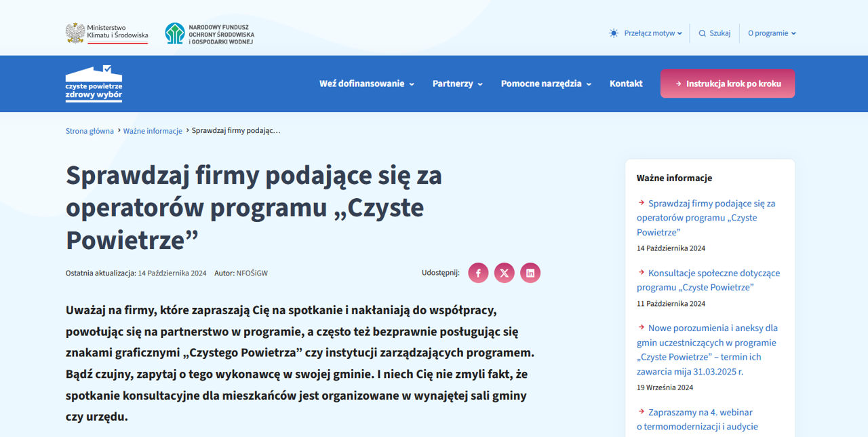Click the author name NFOŚiGW
This screenshot has width=868, height=437.
click(252, 273)
